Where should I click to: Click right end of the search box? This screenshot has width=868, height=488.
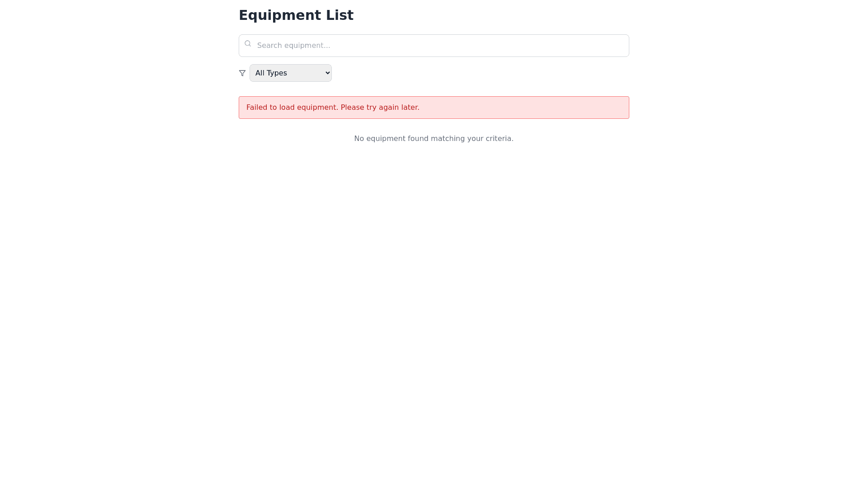[619, 46]
